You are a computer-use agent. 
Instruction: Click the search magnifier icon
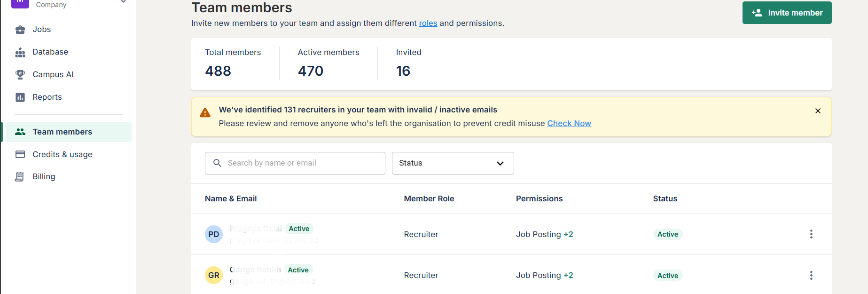[217, 163]
